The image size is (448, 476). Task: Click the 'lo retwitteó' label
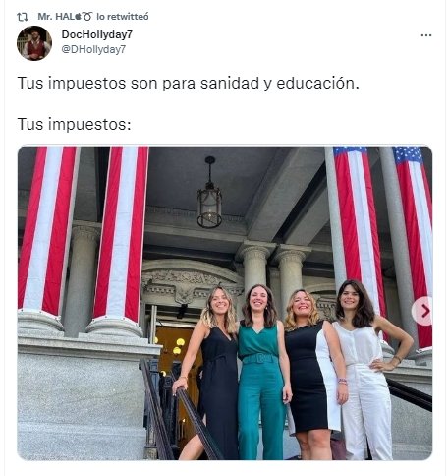123,17
